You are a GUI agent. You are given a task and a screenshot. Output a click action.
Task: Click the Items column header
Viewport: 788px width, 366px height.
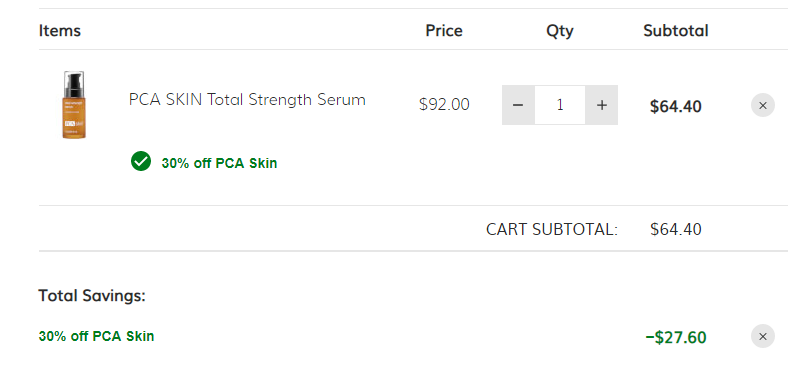tap(60, 31)
